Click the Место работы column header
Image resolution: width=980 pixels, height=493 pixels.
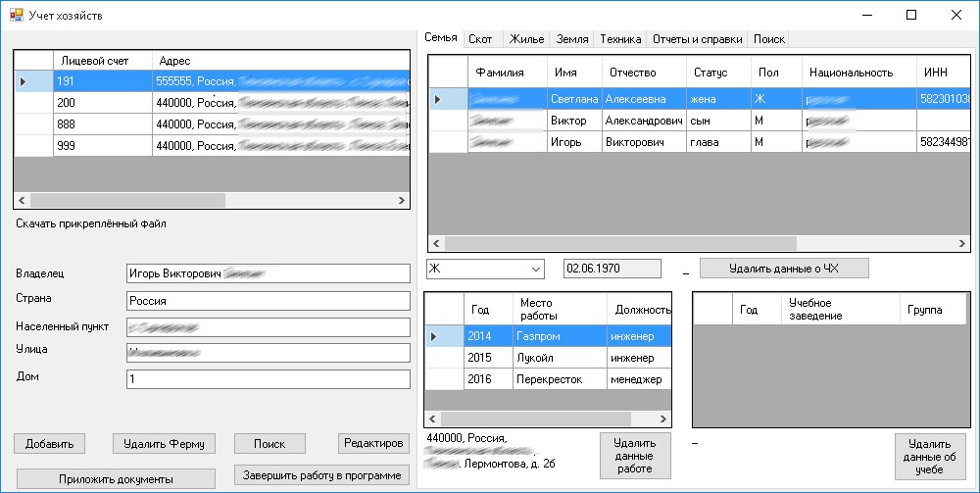[x=560, y=310]
